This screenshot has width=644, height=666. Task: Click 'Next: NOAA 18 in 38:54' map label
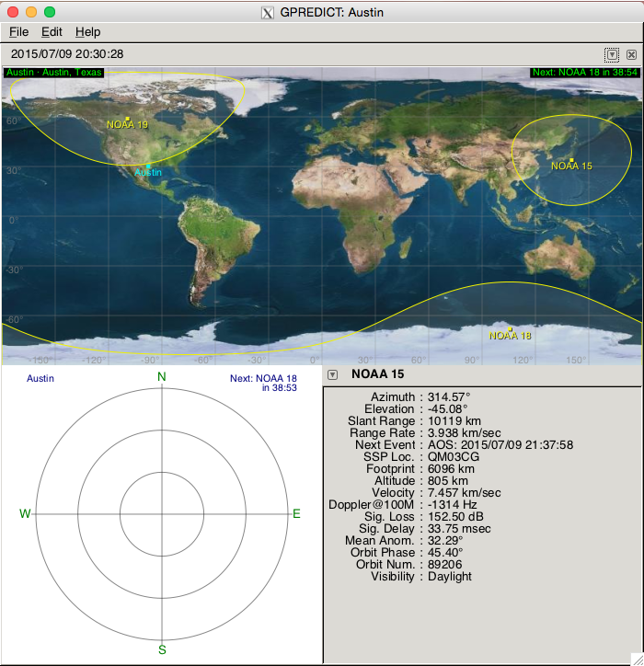(x=585, y=72)
